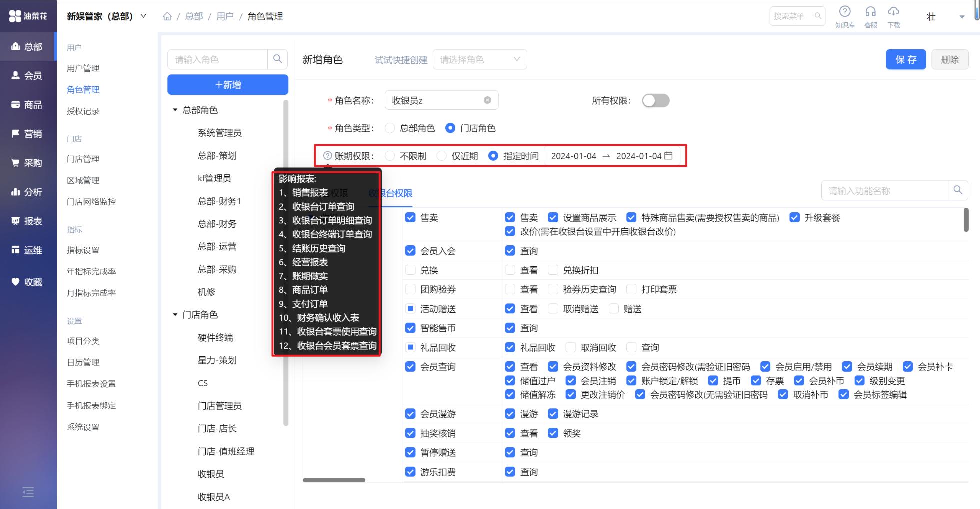This screenshot has width=980, height=509.
Task: Check the 团购验券 checkbox
Action: coord(410,289)
